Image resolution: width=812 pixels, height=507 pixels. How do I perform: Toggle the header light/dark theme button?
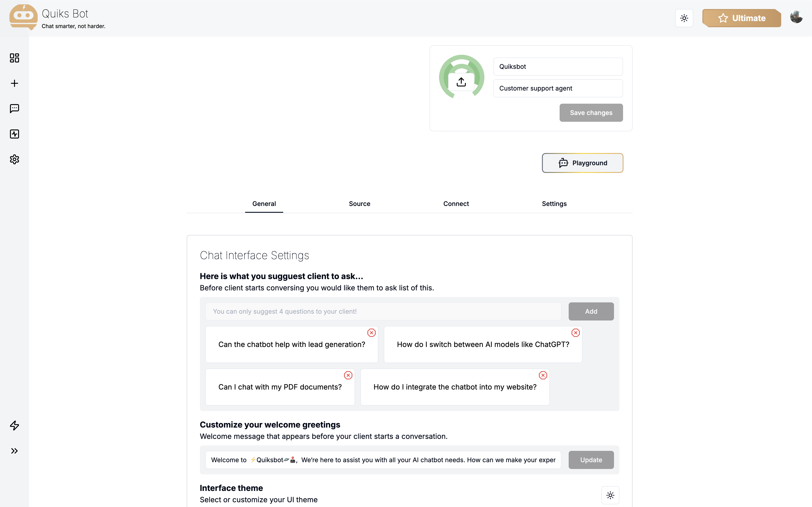point(684,18)
